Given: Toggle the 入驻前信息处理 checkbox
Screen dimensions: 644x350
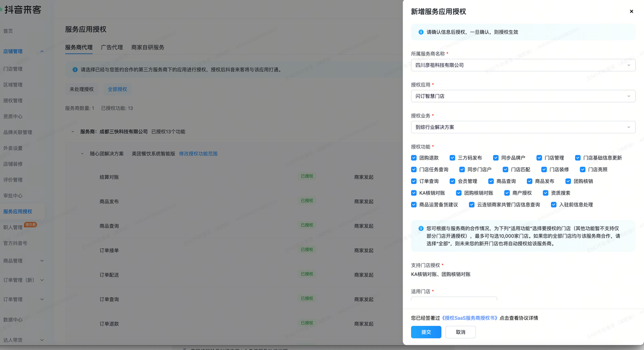Looking at the screenshot, I should click(554, 205).
